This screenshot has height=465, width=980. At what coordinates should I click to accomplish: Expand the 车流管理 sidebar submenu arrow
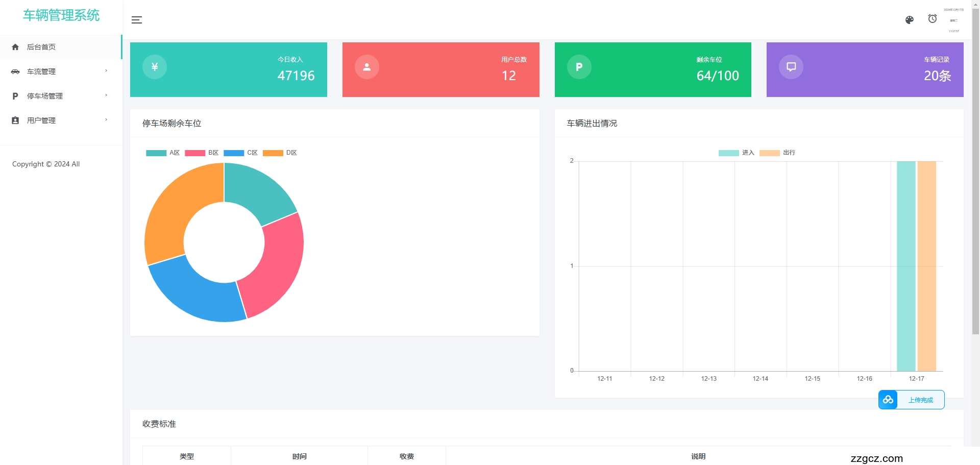(106, 71)
